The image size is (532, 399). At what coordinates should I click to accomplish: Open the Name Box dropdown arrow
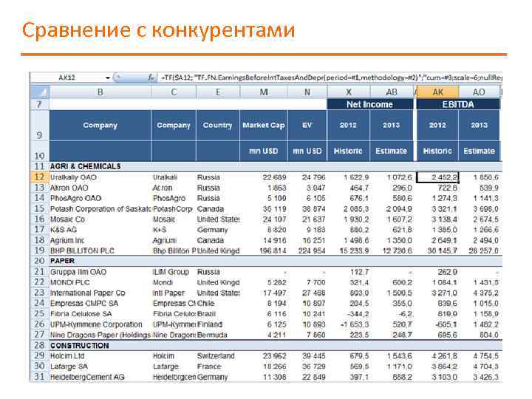pyautogui.click(x=108, y=78)
